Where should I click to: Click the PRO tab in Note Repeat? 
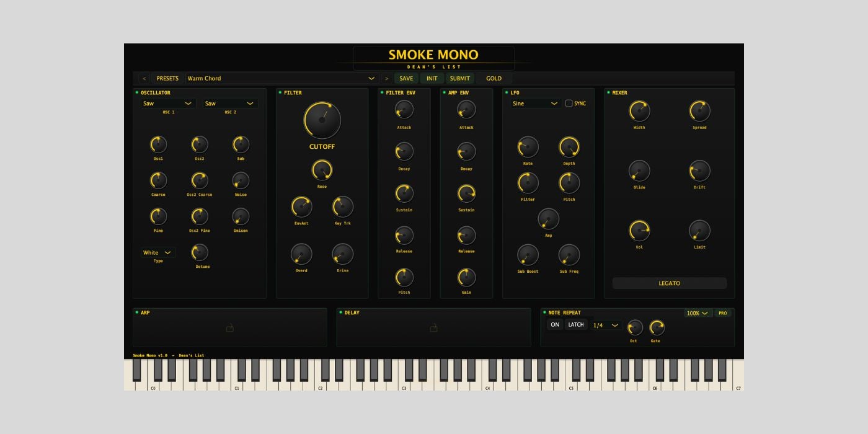point(723,312)
